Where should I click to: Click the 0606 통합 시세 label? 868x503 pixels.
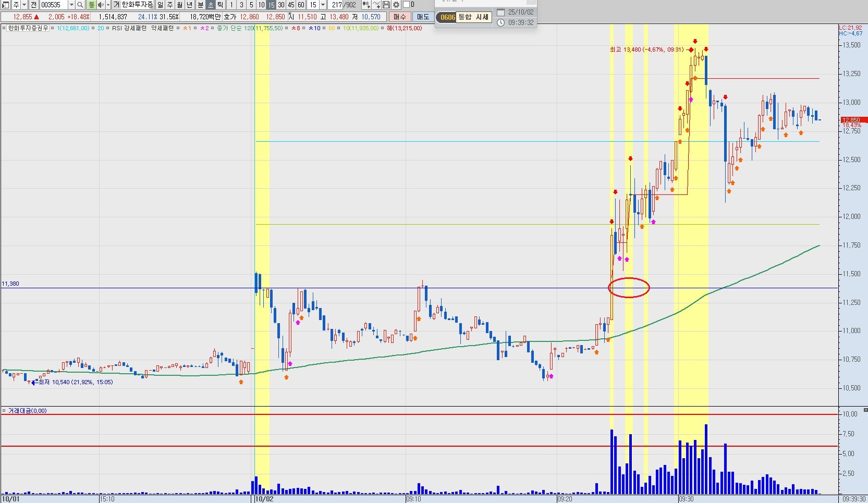(464, 17)
